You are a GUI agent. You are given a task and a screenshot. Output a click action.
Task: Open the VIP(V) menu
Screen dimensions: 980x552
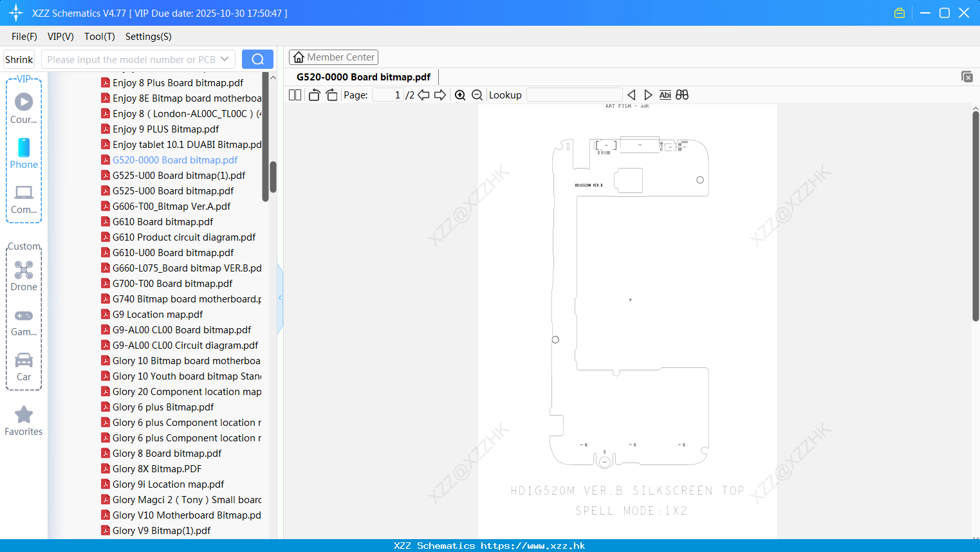tap(60, 37)
